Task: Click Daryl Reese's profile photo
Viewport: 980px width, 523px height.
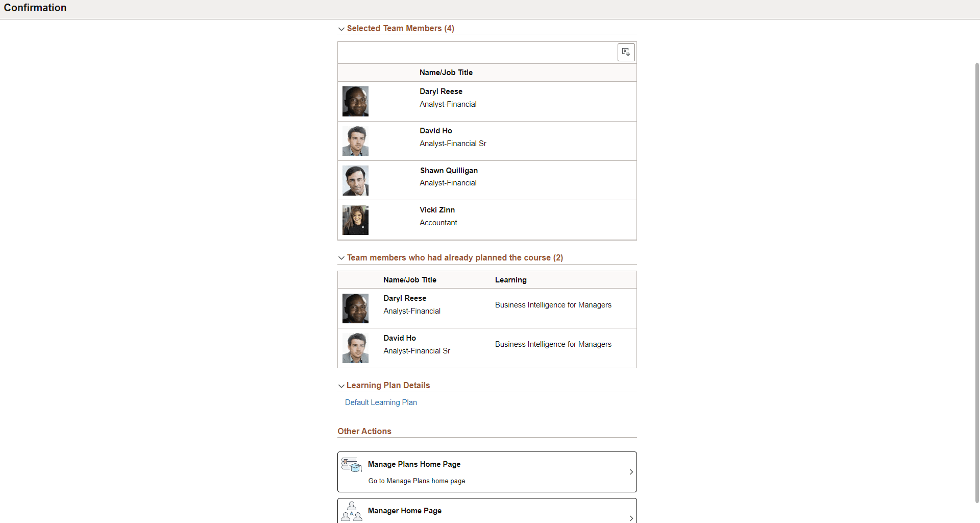Action: click(355, 101)
